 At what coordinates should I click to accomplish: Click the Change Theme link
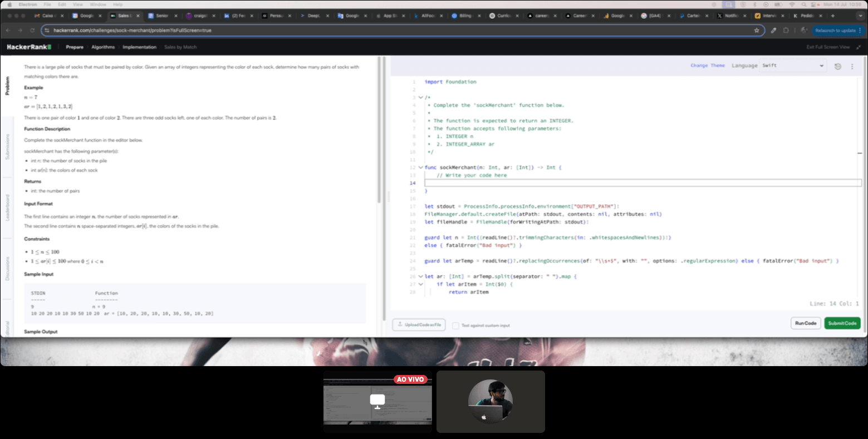[x=708, y=66]
